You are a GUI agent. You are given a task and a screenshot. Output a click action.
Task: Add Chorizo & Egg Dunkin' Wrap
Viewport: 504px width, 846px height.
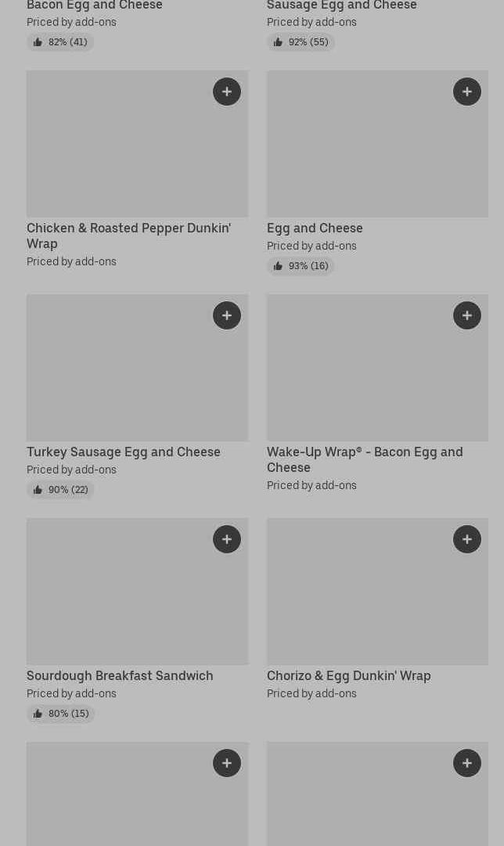[x=467, y=539]
